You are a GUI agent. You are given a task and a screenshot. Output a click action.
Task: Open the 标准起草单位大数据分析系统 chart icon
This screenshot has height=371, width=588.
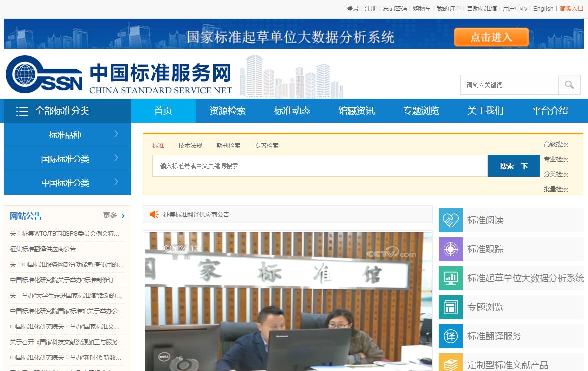pyautogui.click(x=451, y=278)
